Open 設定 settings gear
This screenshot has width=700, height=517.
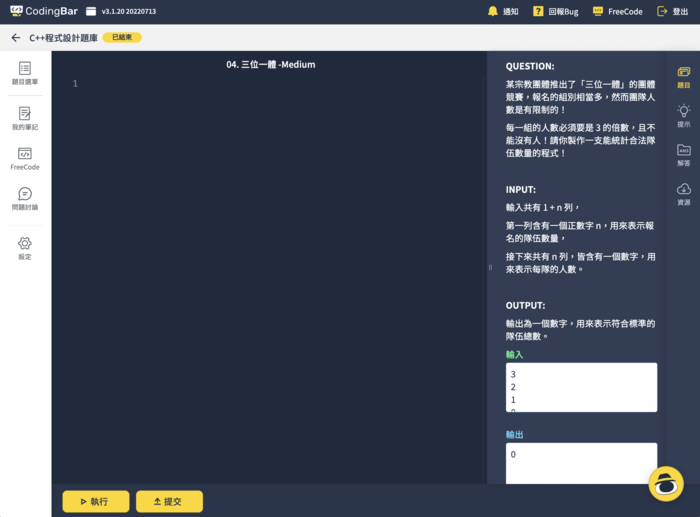(x=25, y=247)
